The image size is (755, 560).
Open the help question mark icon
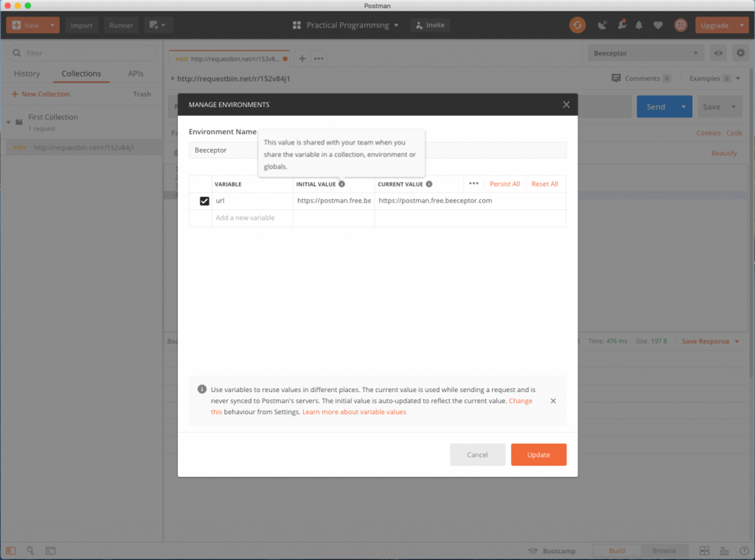744,551
